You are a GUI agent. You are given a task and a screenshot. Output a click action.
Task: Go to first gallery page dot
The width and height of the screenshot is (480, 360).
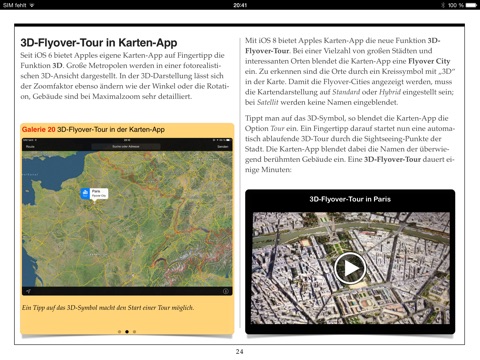coord(119,332)
